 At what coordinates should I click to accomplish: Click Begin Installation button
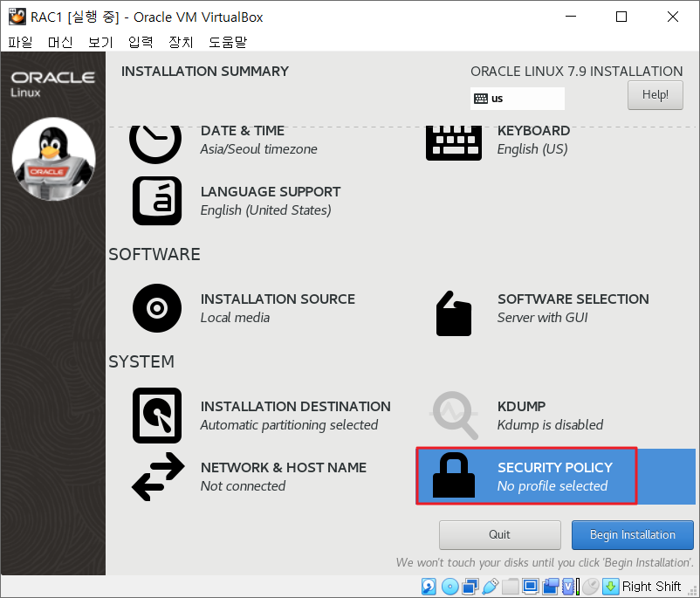click(633, 534)
